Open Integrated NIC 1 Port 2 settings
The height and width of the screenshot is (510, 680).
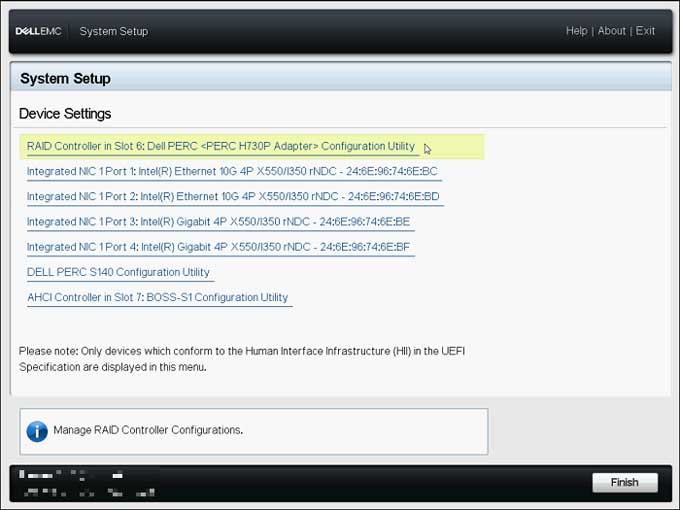[233, 196]
